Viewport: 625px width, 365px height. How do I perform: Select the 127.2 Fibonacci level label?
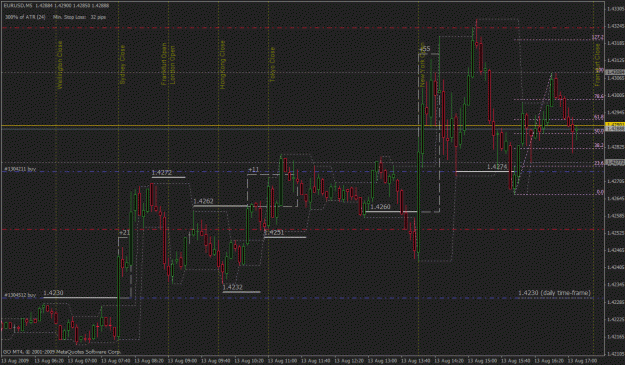597,37
